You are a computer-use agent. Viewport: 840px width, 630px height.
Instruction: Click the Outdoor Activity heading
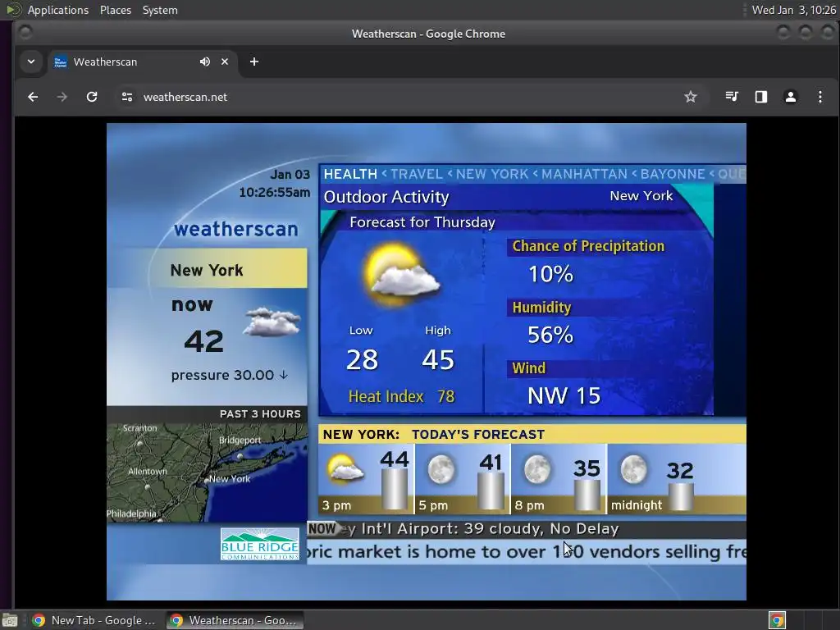click(x=386, y=197)
